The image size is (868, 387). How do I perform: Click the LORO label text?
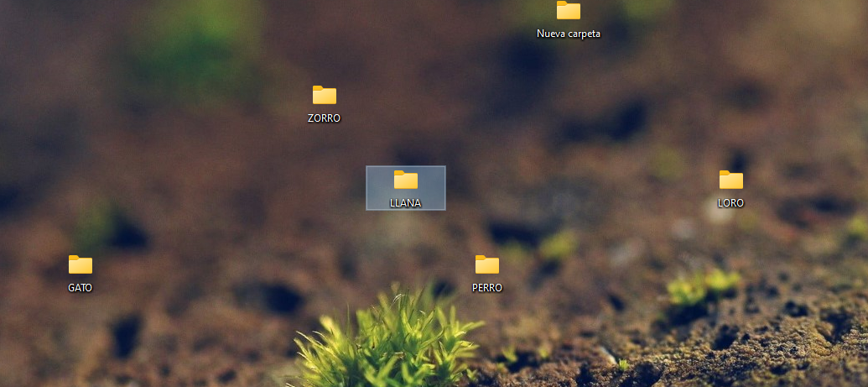(730, 203)
